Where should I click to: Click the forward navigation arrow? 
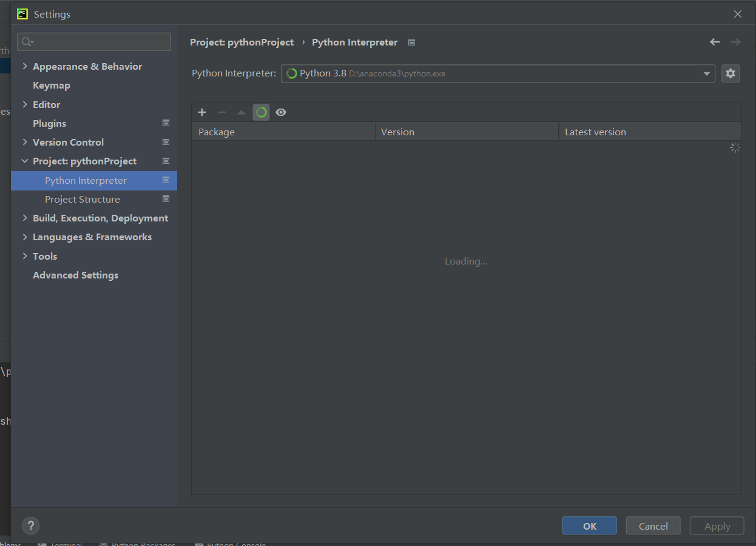tap(735, 42)
